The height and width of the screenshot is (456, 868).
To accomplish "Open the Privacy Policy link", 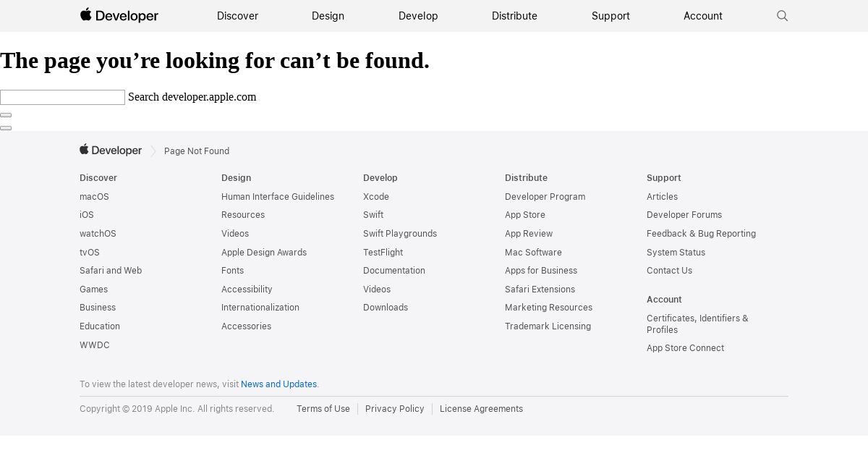I will click(x=395, y=409).
